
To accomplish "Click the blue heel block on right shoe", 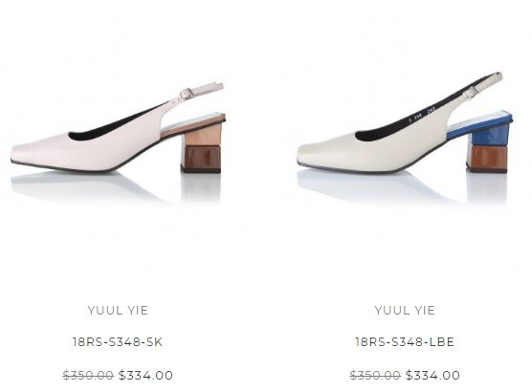I will (489, 134).
